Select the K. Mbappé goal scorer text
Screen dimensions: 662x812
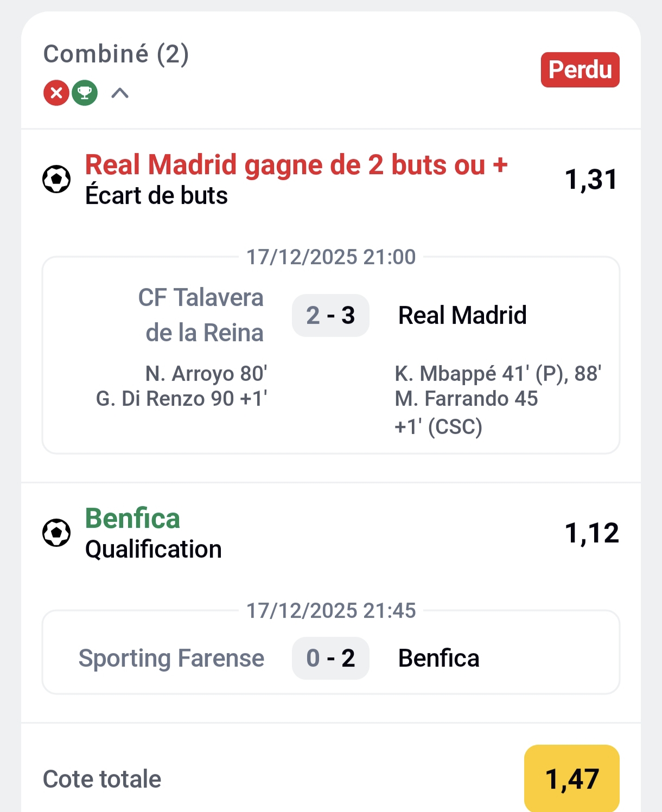(498, 373)
